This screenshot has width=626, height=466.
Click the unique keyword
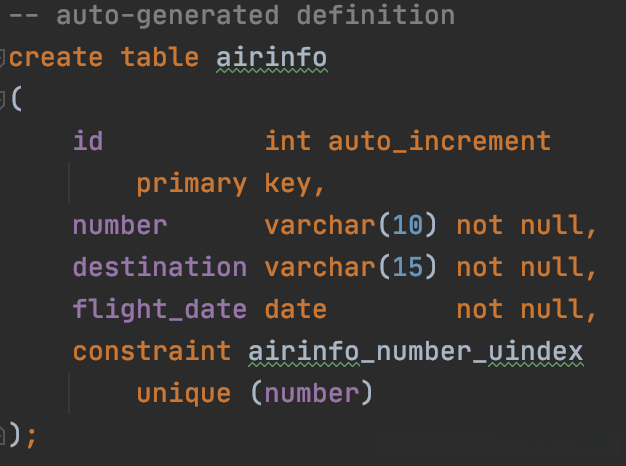coord(184,394)
